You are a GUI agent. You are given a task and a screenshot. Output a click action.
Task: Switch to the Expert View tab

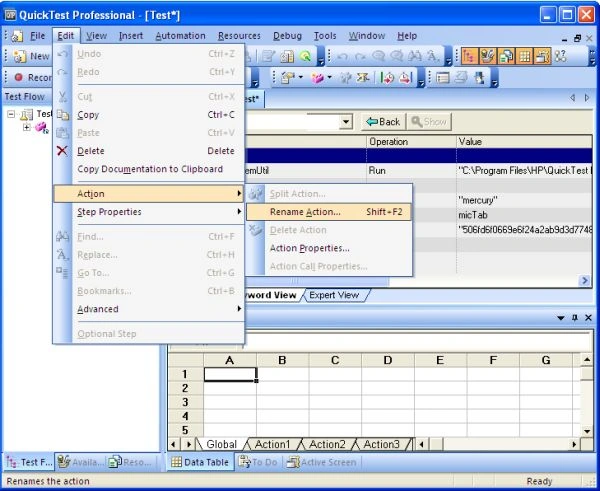click(334, 295)
